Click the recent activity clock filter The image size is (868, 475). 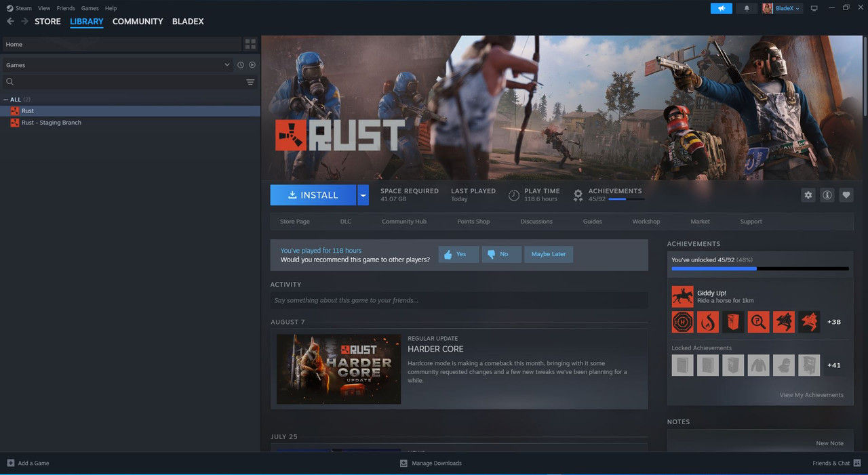(240, 65)
